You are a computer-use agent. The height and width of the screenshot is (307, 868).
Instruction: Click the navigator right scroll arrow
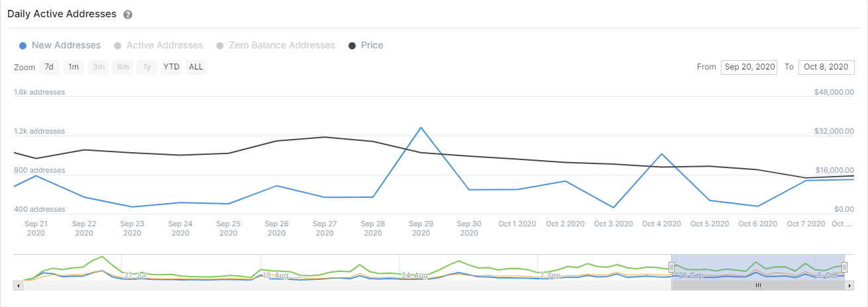point(849,285)
